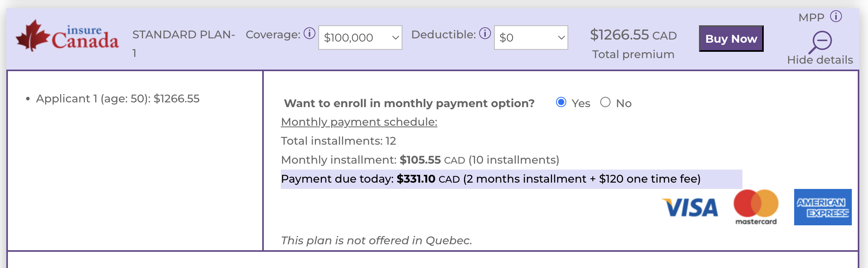The image size is (868, 268).
Task: Click the magnifier minus Hide details icon
Action: coord(821,42)
